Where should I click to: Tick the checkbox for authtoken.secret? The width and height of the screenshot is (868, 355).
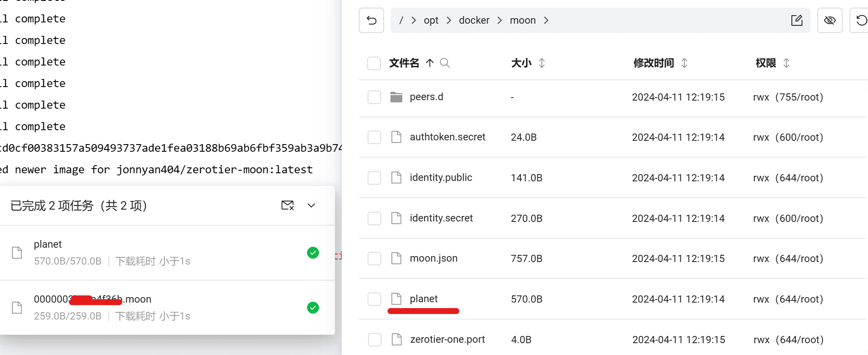click(374, 137)
